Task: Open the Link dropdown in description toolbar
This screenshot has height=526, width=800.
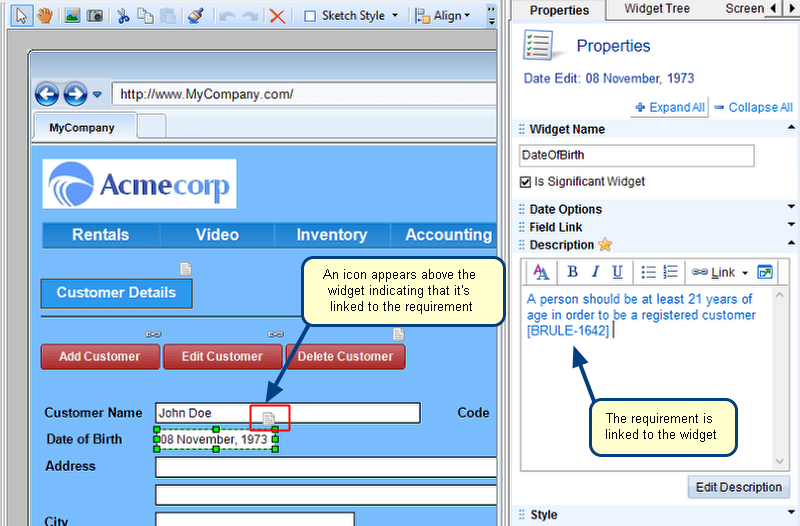Action: (x=721, y=272)
